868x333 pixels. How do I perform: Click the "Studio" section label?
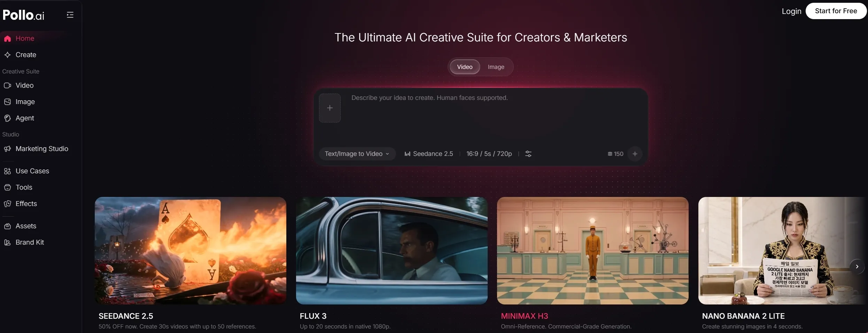pyautogui.click(x=10, y=134)
